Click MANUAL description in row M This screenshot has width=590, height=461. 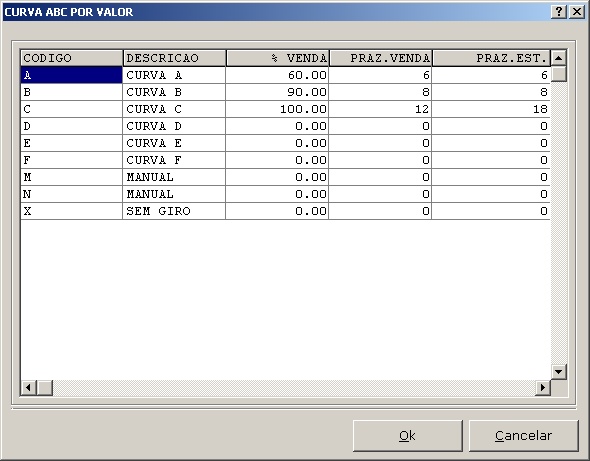pos(174,177)
